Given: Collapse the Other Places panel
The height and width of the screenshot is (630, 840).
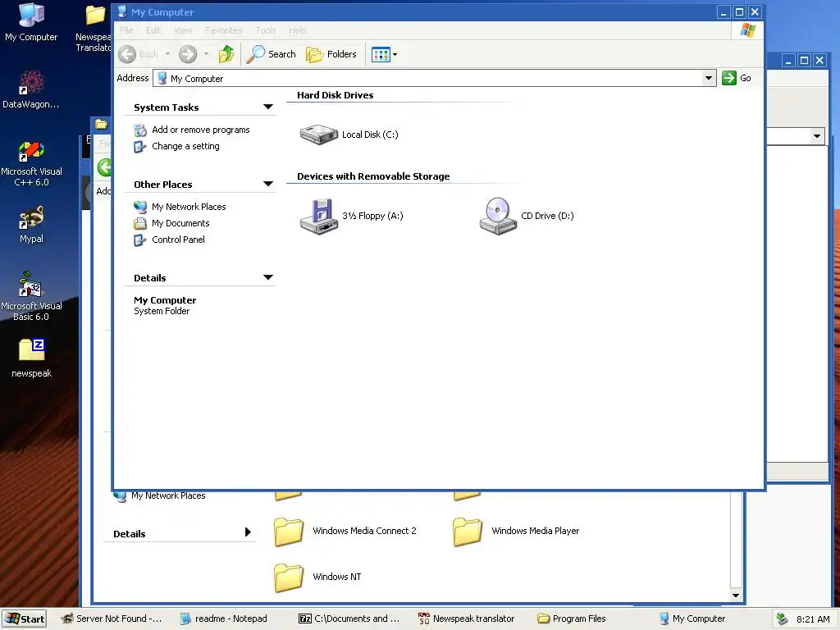Looking at the screenshot, I should click(x=268, y=184).
